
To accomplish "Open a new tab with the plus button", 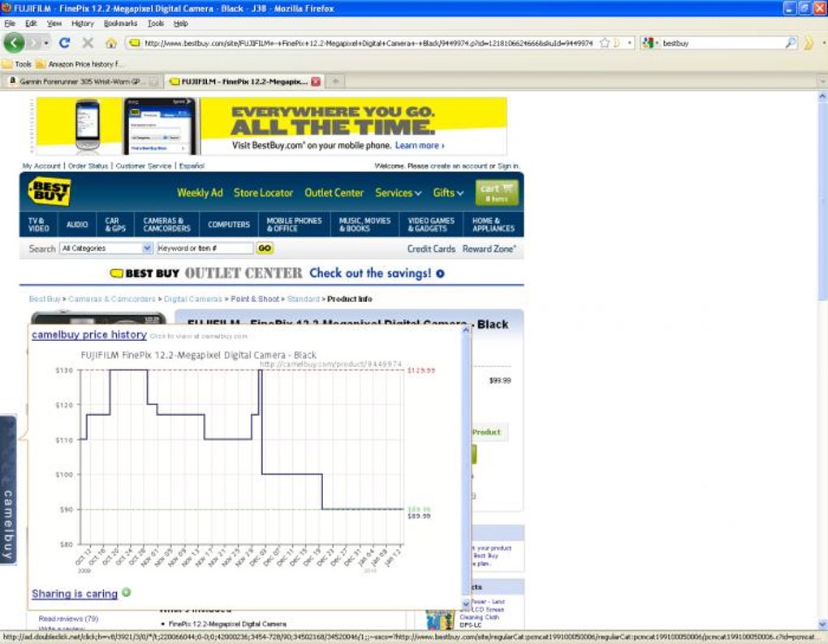I will (x=335, y=81).
